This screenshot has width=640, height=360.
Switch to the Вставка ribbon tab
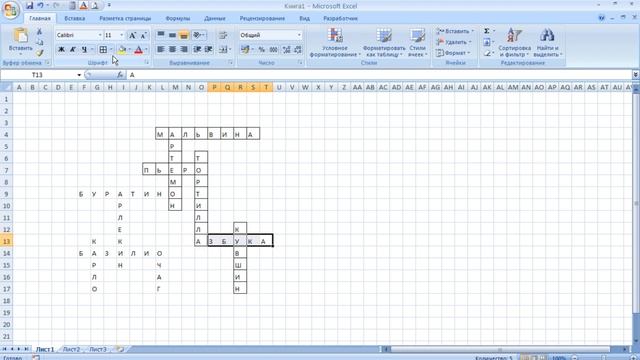point(75,18)
